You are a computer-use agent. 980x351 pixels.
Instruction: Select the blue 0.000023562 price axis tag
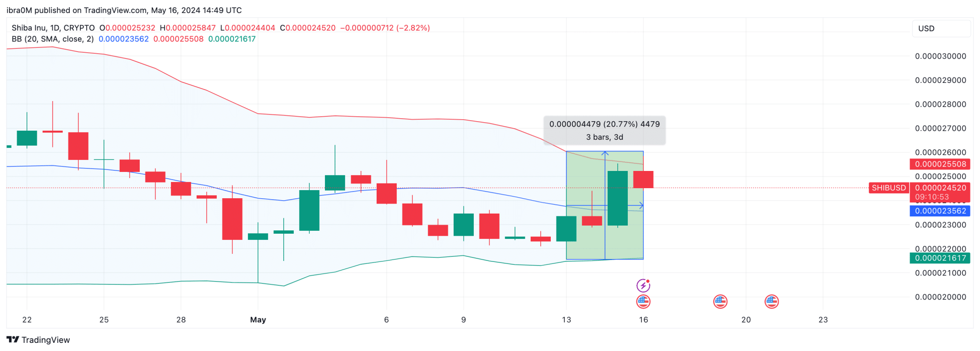pos(940,211)
